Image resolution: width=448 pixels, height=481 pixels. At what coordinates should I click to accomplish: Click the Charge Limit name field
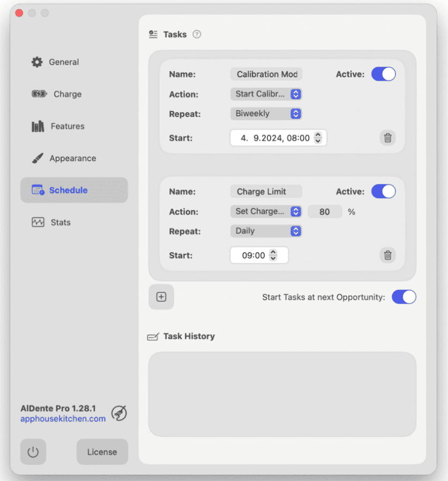(x=266, y=191)
